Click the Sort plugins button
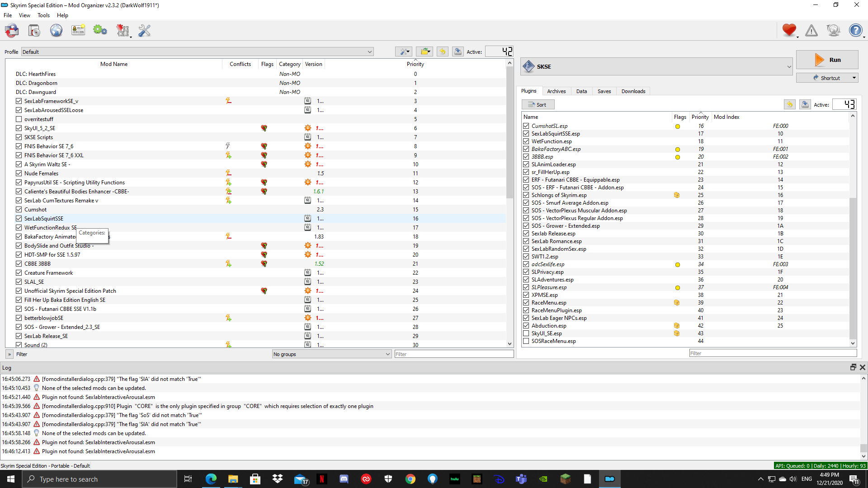 pos(538,104)
